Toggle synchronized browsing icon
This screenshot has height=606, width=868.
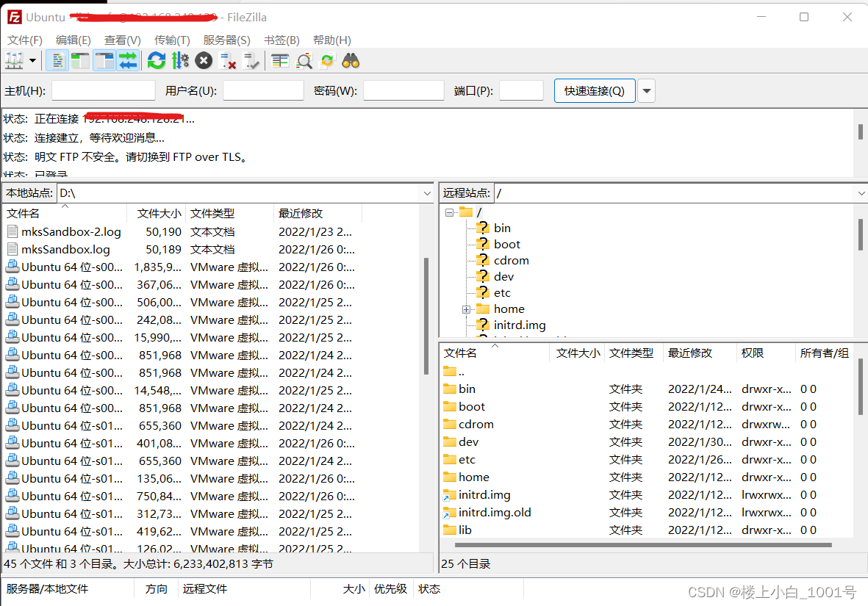click(x=327, y=60)
